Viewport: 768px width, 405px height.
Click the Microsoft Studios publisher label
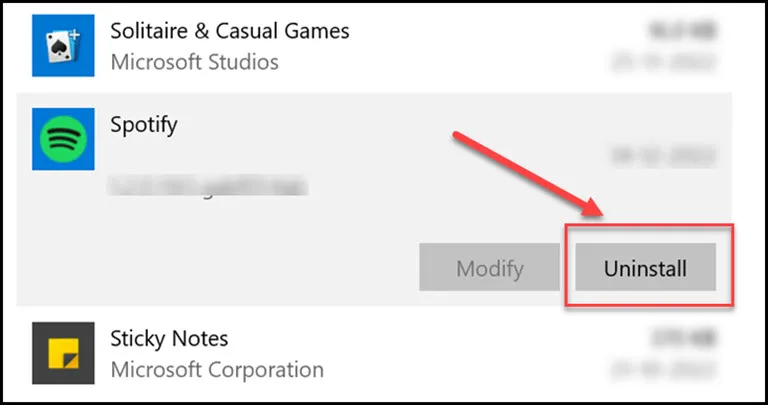[194, 62]
